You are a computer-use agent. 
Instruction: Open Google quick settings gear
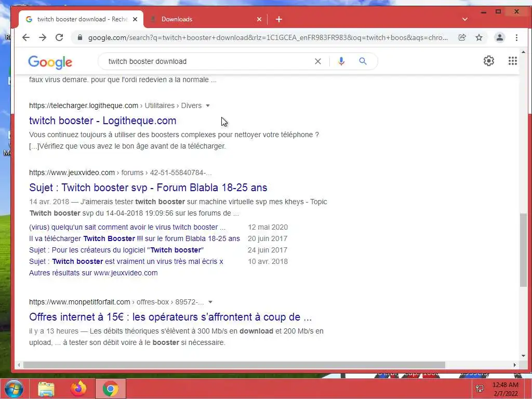click(488, 61)
